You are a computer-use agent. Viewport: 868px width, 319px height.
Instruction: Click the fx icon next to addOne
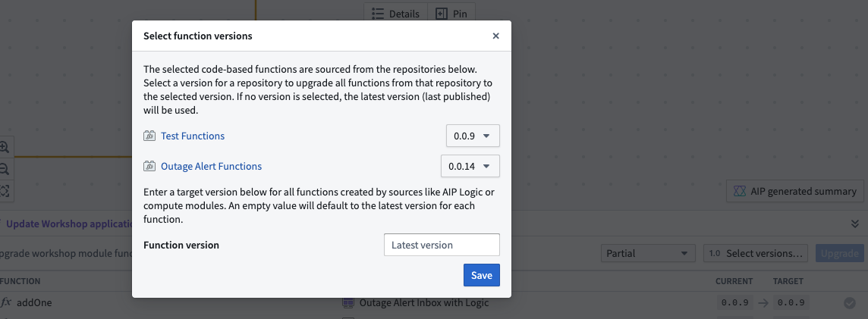pos(6,302)
